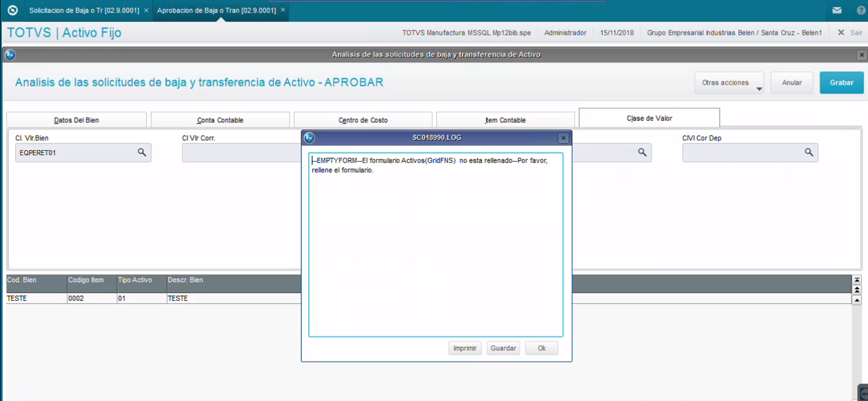Click the Grupo Empresarial Industrias Belen label
The image size is (868, 401).
[734, 33]
